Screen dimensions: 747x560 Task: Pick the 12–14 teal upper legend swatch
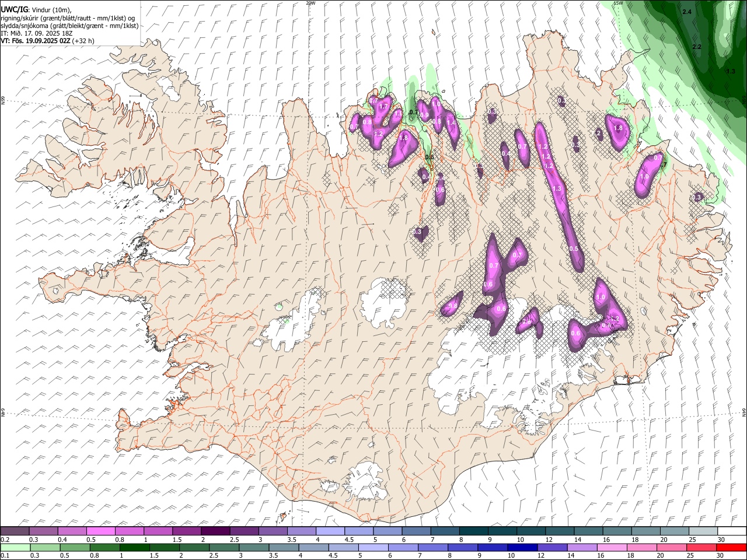(559, 531)
